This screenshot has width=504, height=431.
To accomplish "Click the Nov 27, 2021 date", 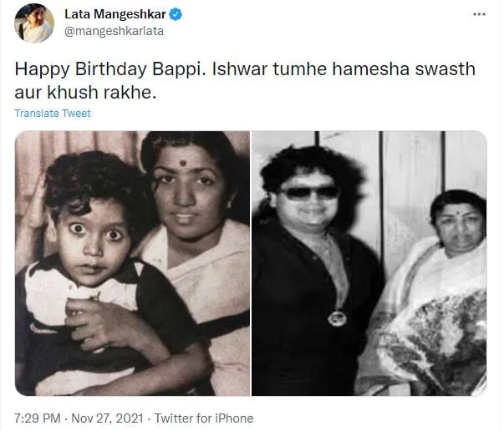I will click(107, 418).
